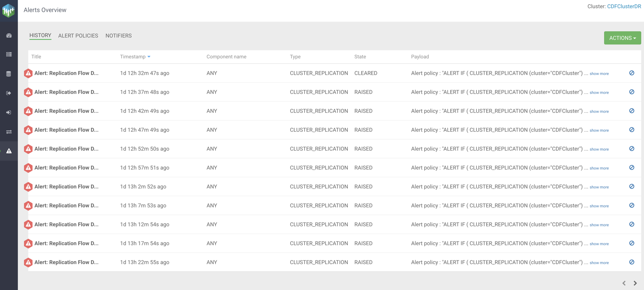The image size is (644, 290).
Task: Dismiss the CLEARED alert using its circle icon
Action: pos(632,73)
